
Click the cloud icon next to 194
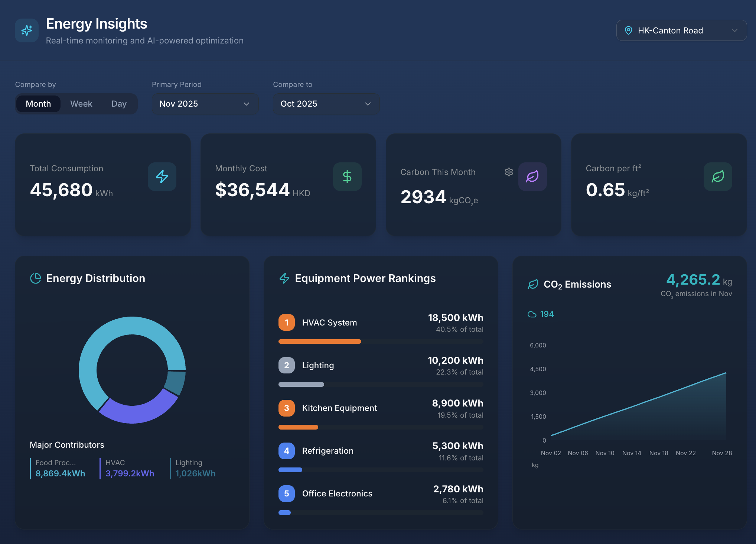[x=532, y=314]
